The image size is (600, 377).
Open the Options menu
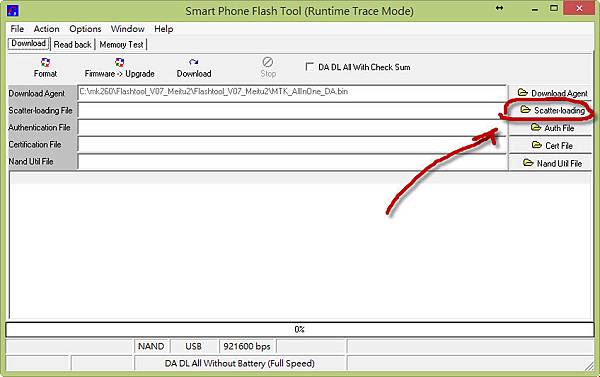coord(85,29)
